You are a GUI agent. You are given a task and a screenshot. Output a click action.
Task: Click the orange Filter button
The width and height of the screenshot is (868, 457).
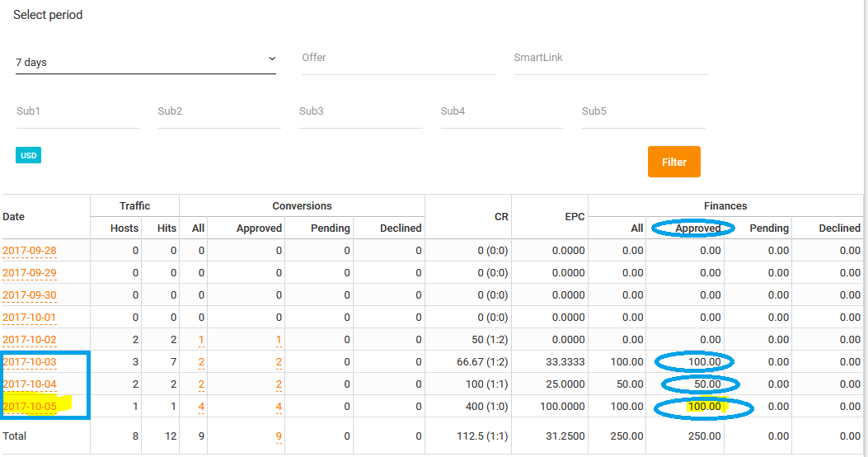coord(673,162)
